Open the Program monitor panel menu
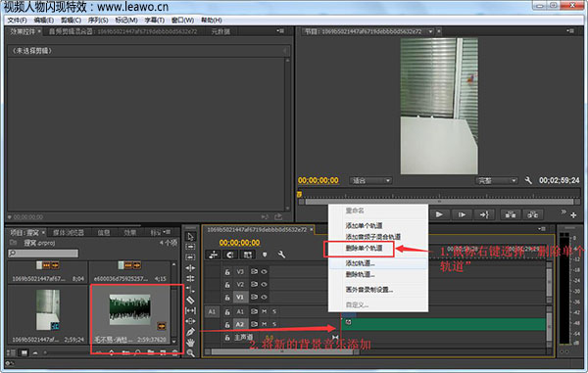 pyautogui.click(x=570, y=31)
